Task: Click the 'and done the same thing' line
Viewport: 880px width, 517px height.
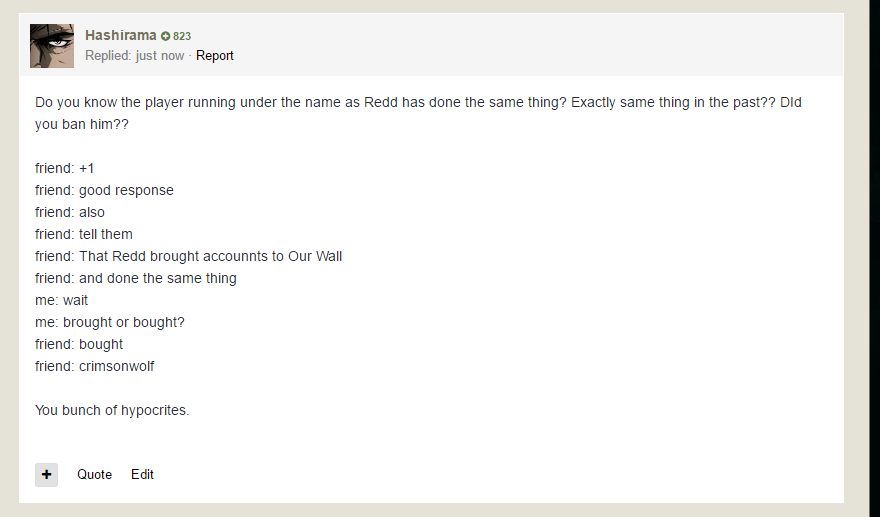Action: coord(135,278)
